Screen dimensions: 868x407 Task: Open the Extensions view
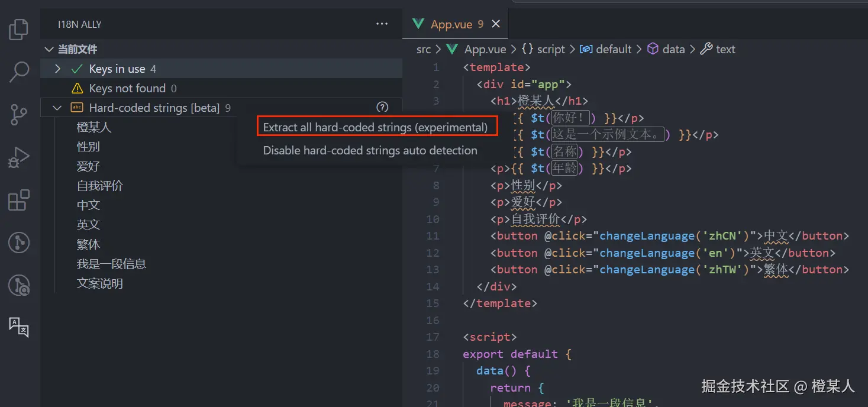tap(19, 200)
